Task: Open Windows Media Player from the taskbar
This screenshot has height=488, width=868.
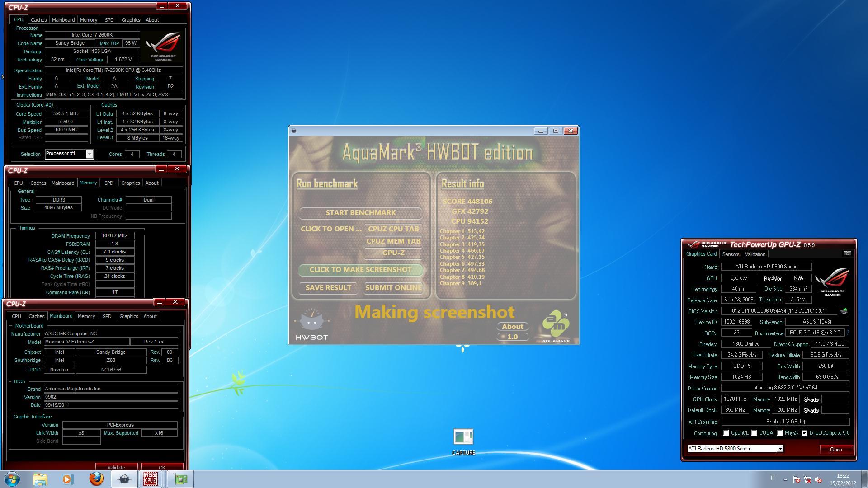Action: pyautogui.click(x=68, y=479)
